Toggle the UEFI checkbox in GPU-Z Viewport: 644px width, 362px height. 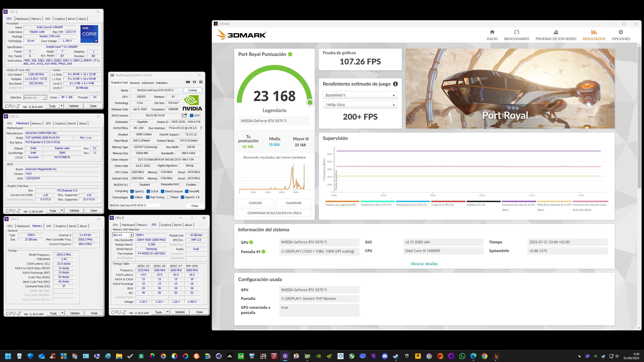[x=192, y=115]
